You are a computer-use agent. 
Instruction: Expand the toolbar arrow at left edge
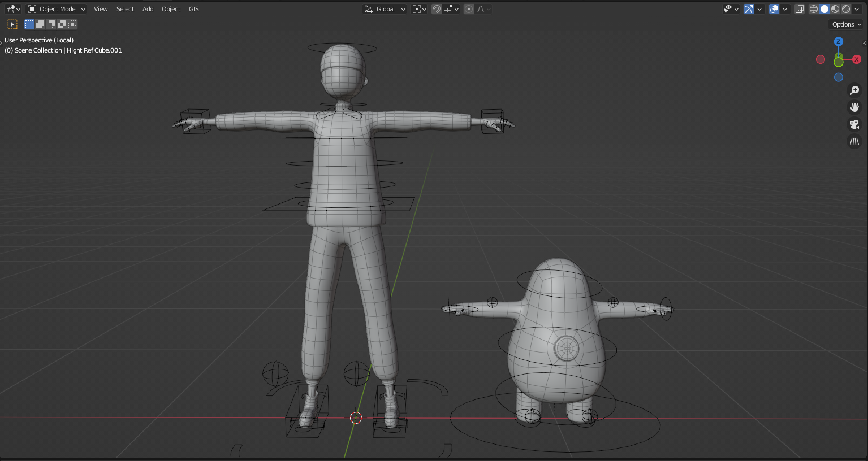tap(2, 43)
